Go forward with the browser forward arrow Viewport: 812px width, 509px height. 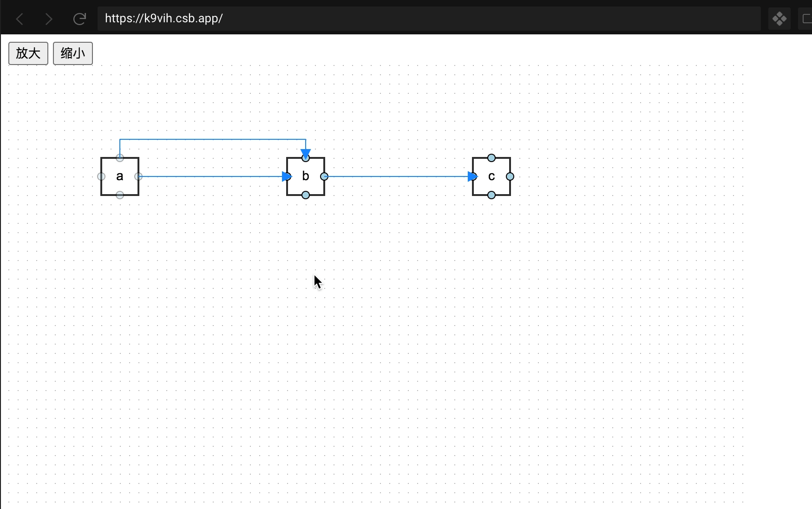pyautogui.click(x=49, y=19)
